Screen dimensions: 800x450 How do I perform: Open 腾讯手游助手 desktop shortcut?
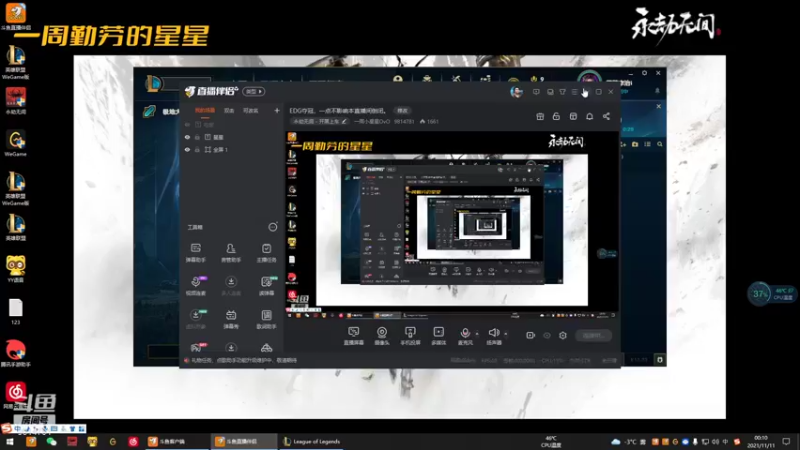[x=16, y=353]
